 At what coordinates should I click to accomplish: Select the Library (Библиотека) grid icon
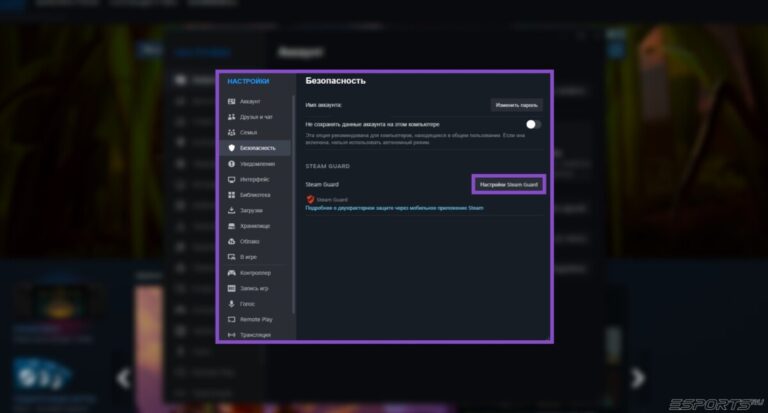coord(232,195)
